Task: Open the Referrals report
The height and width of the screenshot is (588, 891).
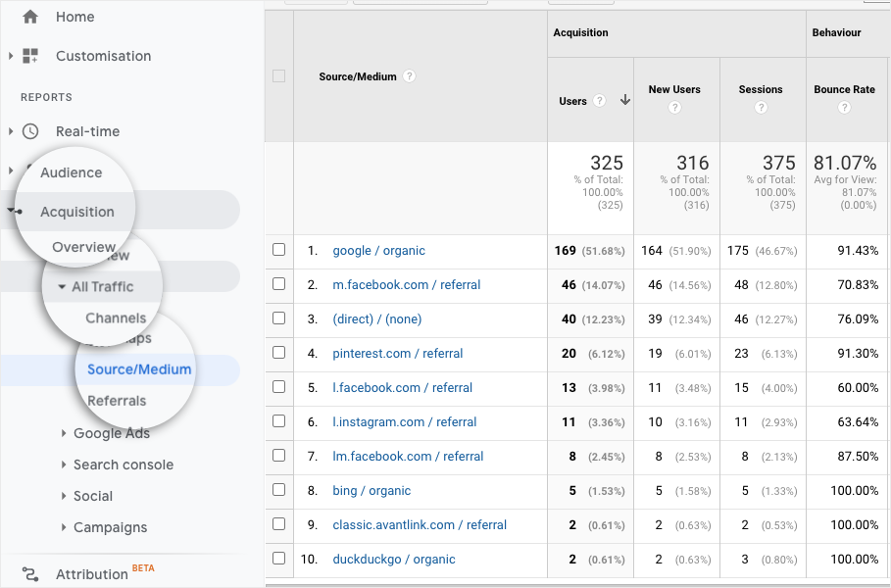Action: 117,401
